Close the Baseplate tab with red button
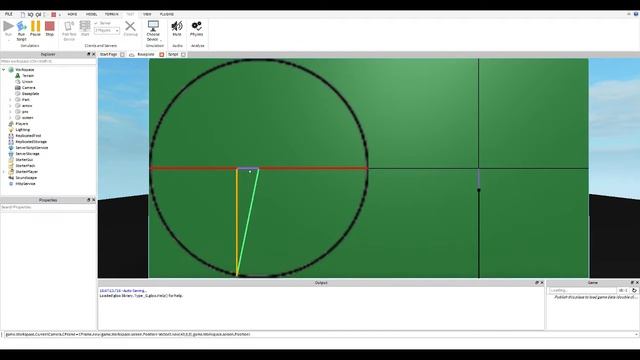The image size is (640, 360). click(162, 54)
